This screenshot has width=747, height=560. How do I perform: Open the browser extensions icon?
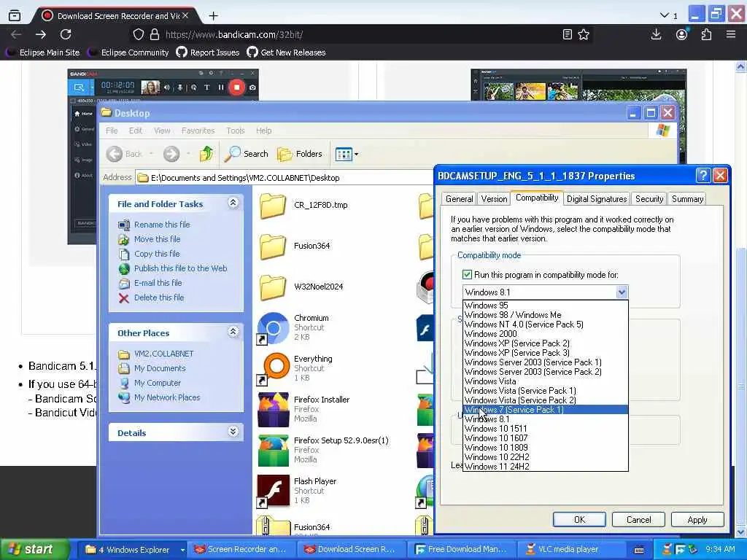click(x=706, y=34)
